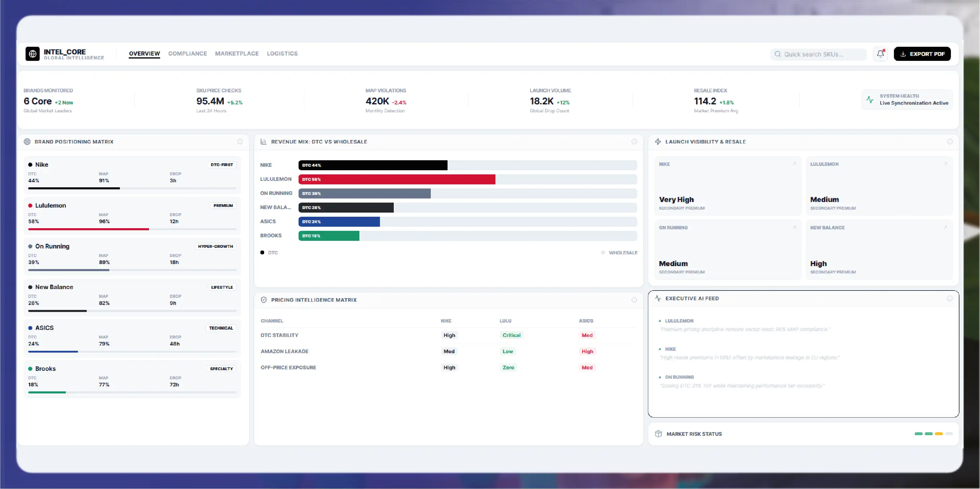Click Lulu Amazon Leakage 'Low' badge

point(507,351)
